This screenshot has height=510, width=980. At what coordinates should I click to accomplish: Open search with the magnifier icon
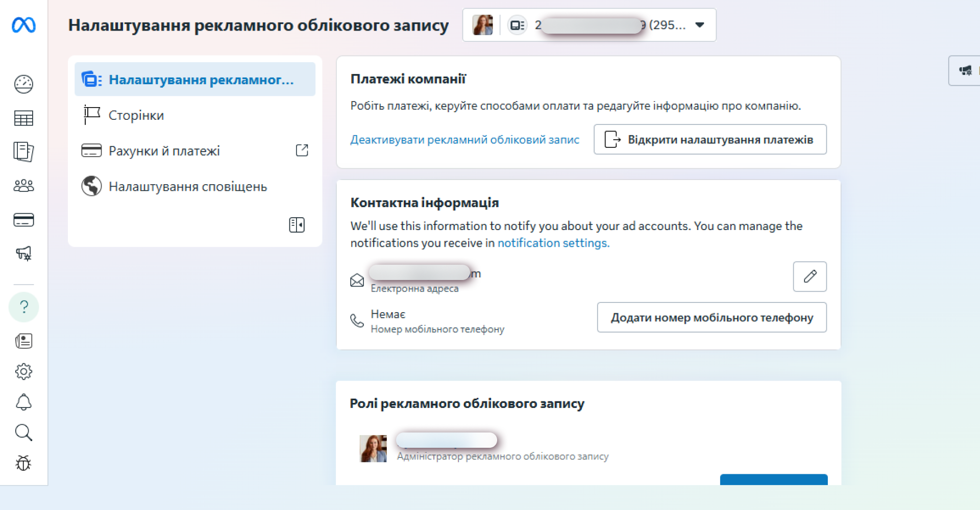pos(24,432)
